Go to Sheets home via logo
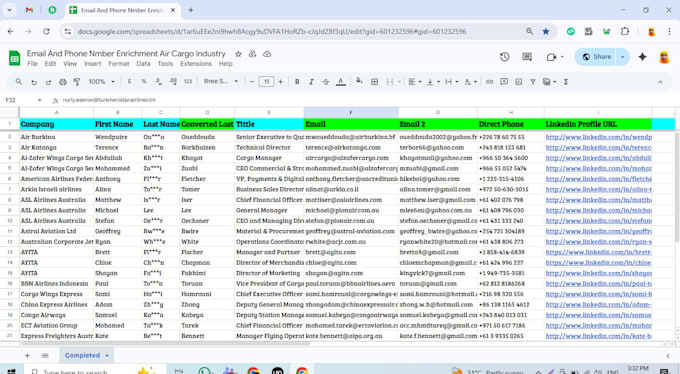The image size is (680, 374). (14, 58)
